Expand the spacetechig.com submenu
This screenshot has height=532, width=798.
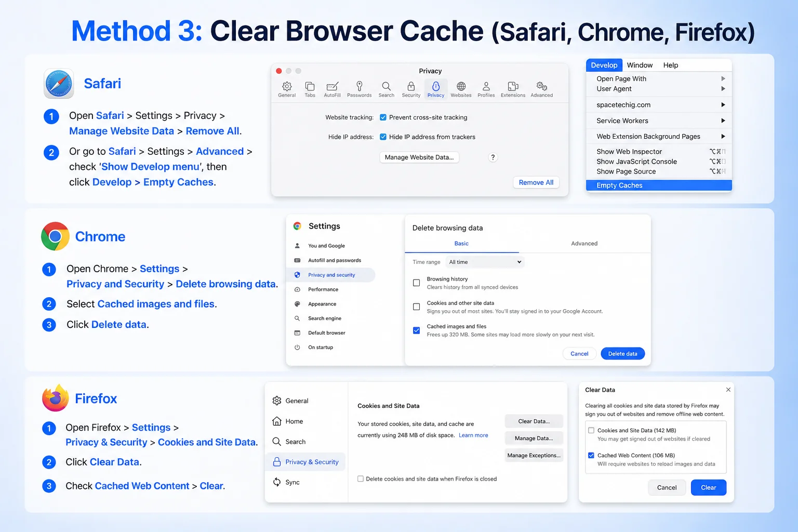click(x=659, y=104)
